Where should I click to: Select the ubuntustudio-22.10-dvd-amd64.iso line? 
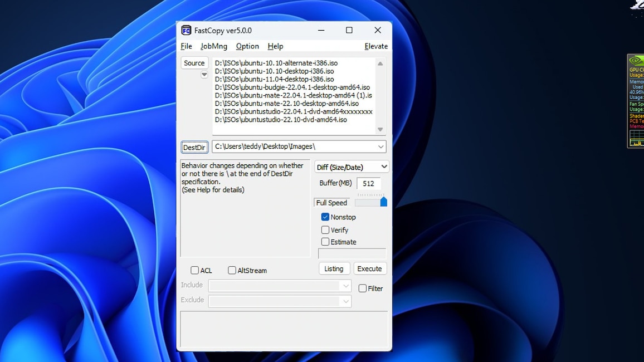click(281, 120)
